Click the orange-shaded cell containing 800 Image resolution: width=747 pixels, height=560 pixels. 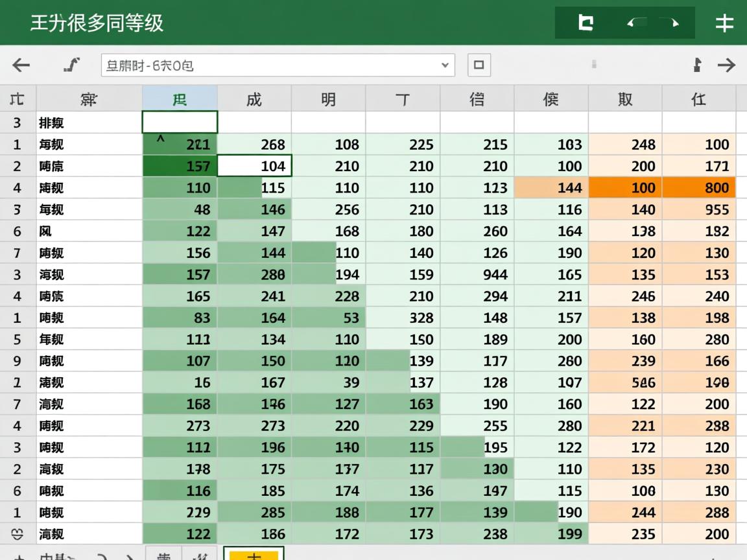[700, 187]
